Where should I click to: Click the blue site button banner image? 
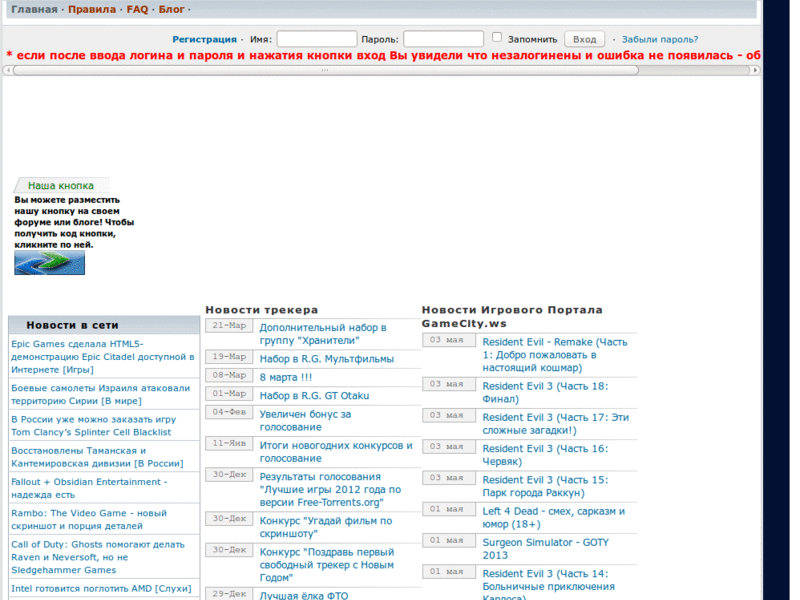pyautogui.click(x=49, y=263)
